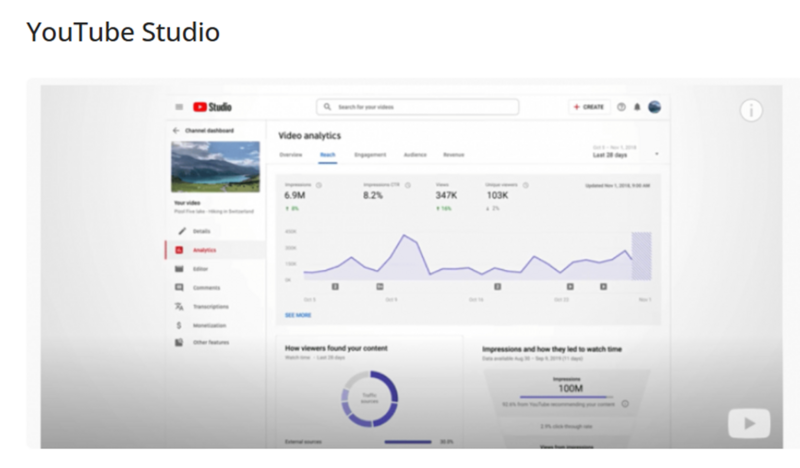
Task: Click the hatched latest-data region in chart
Action: click(641, 256)
